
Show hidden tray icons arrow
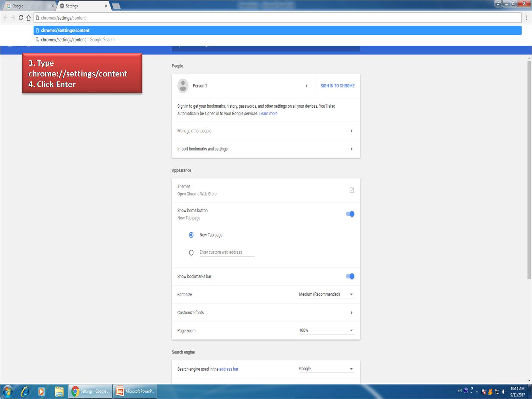pos(477,392)
